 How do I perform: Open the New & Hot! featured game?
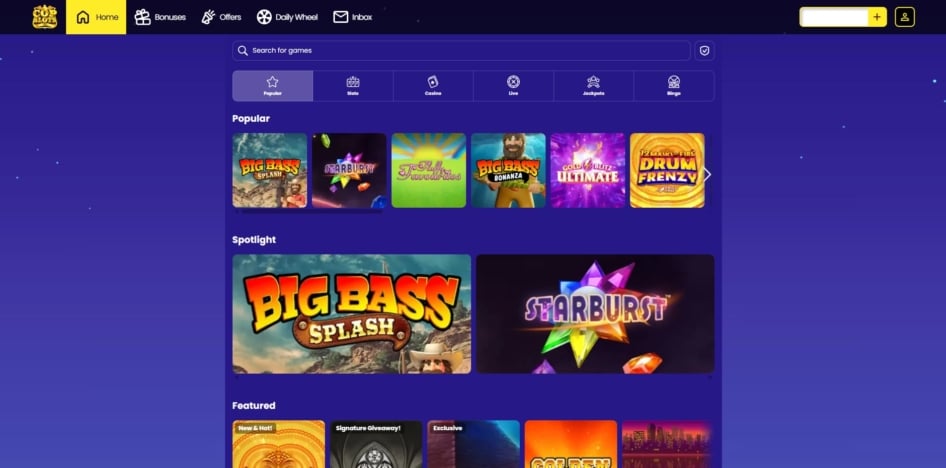click(279, 444)
